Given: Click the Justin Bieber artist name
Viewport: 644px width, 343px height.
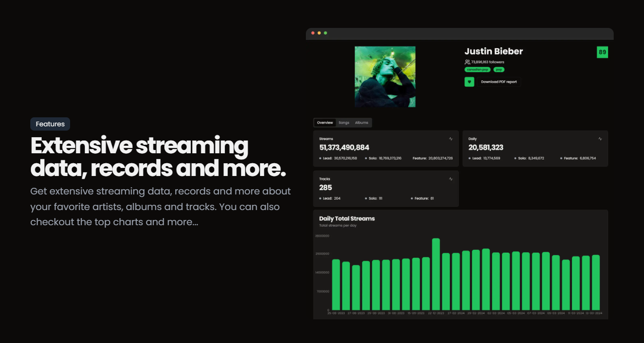Looking at the screenshot, I should click(494, 52).
